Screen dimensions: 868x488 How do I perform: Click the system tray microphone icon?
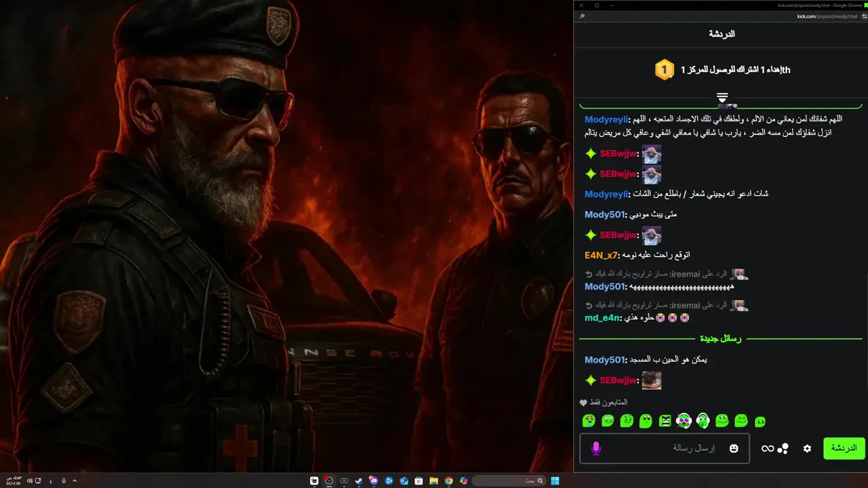click(64, 481)
